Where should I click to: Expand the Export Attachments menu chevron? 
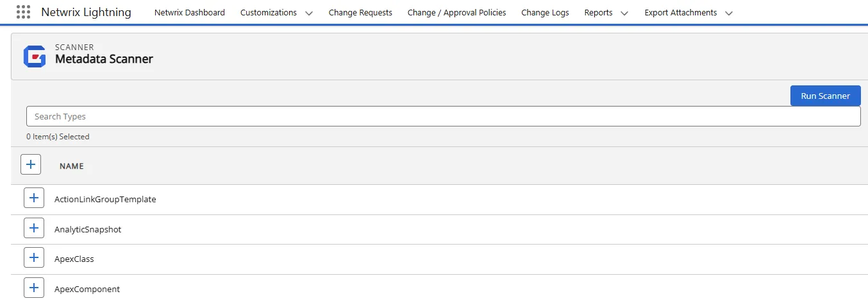click(x=728, y=13)
